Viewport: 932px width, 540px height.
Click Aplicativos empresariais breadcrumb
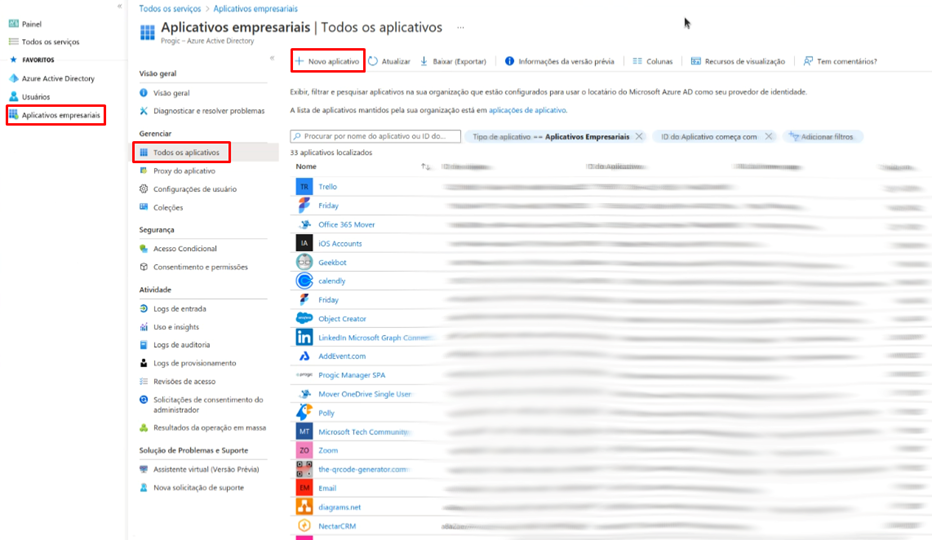256,9
